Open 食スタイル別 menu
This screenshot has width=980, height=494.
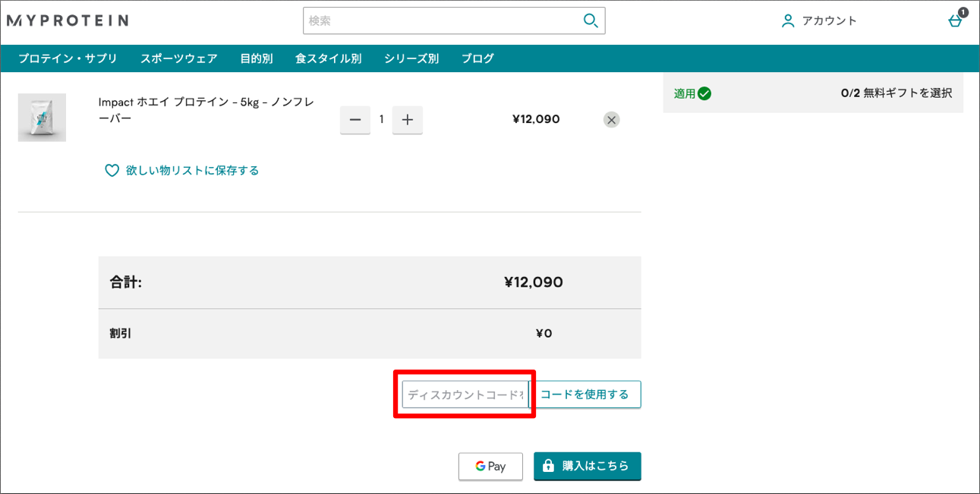pyautogui.click(x=329, y=58)
